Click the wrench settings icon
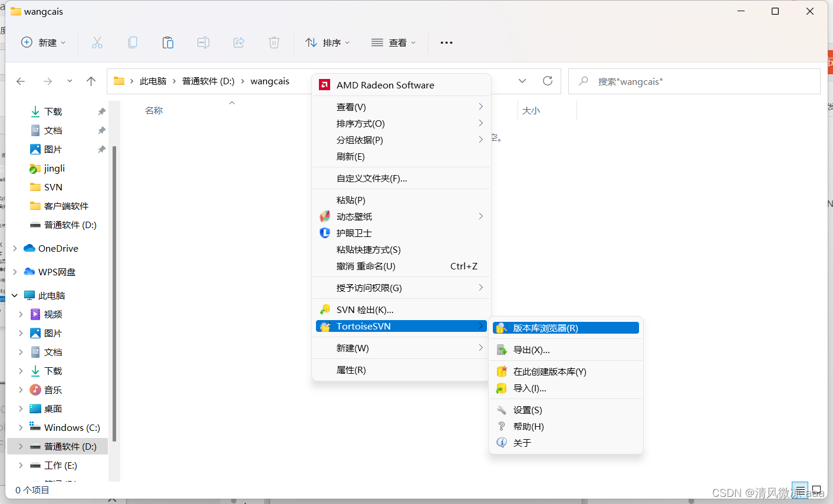The image size is (833, 504). click(501, 410)
